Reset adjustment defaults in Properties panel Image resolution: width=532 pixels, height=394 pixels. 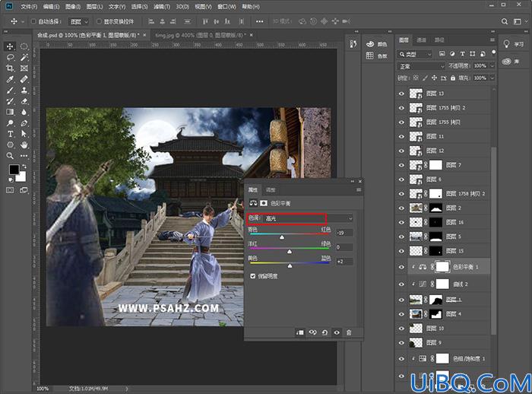pyautogui.click(x=325, y=332)
